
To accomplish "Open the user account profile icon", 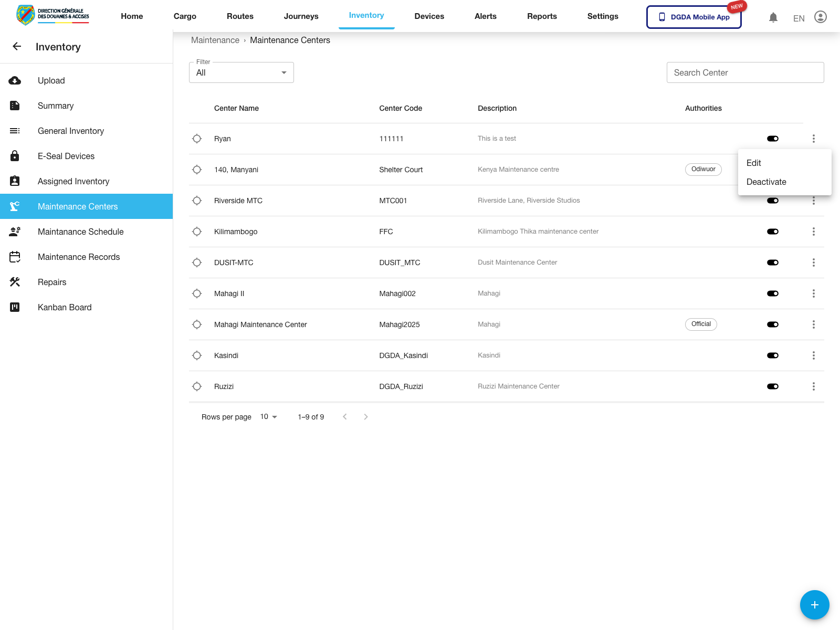I will pyautogui.click(x=820, y=17).
